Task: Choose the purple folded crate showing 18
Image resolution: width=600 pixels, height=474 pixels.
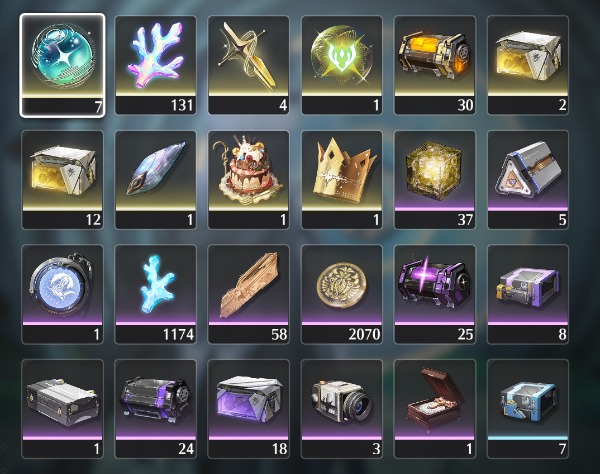Action: [248, 409]
